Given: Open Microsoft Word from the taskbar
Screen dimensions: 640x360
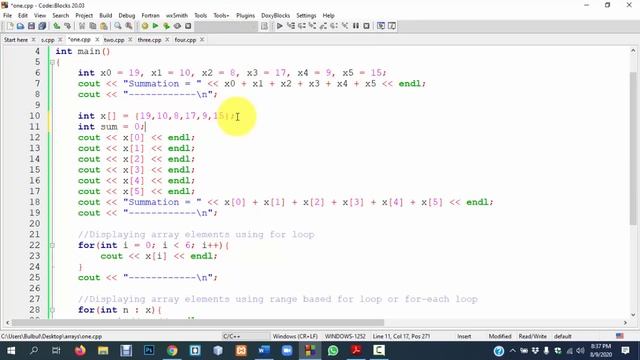Looking at the screenshot, I should point(264,351).
